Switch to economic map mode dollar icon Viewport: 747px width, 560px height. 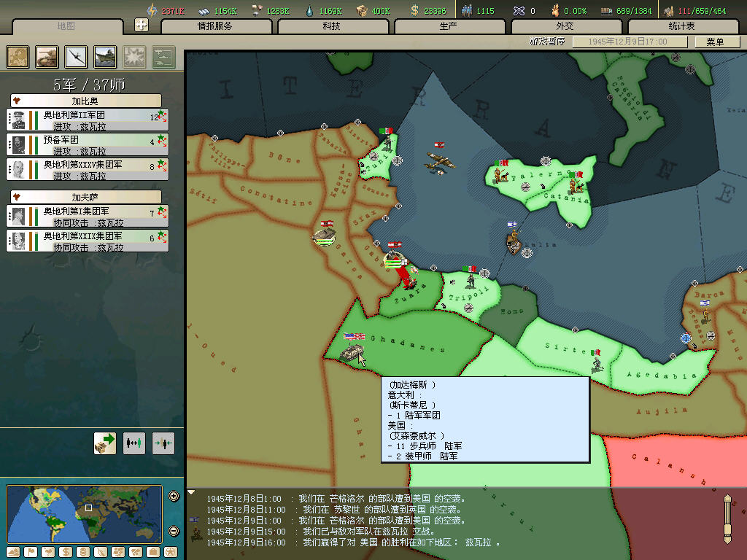65,552
